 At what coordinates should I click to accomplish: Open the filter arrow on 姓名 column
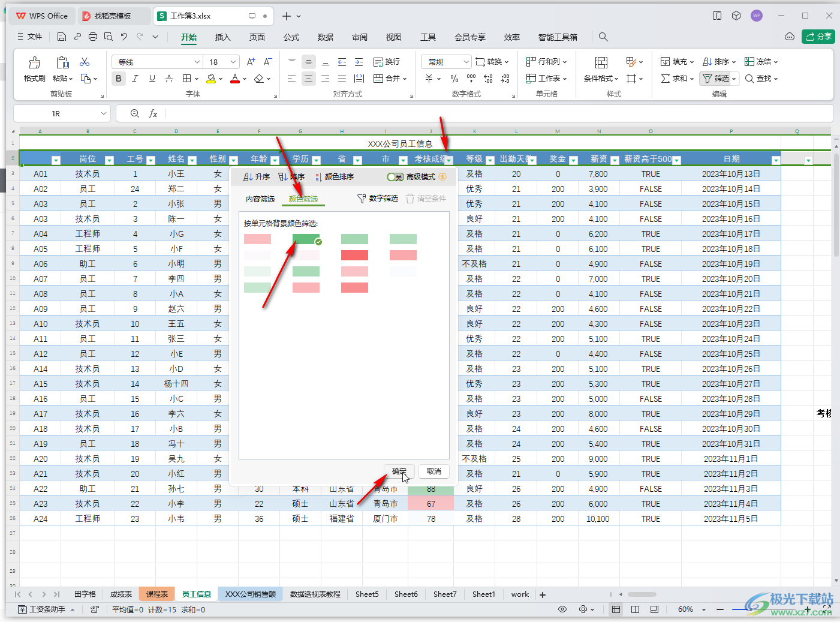(192, 160)
